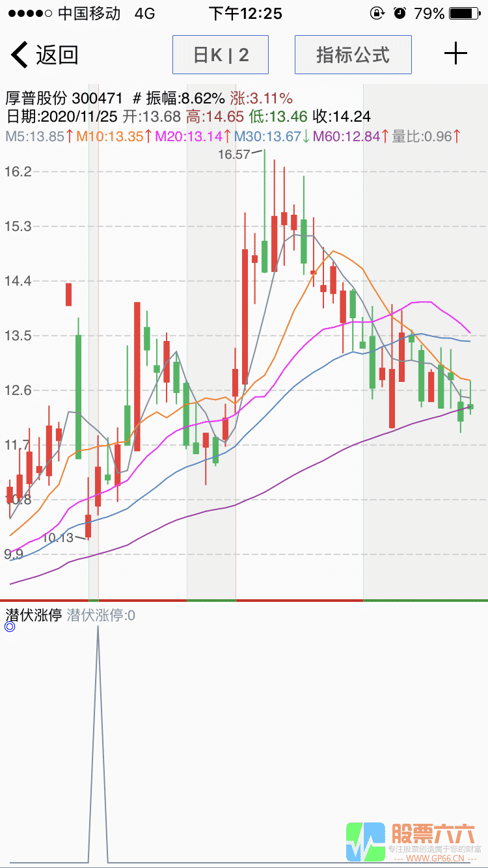Click the 11.7 price axis label
The height and width of the screenshot is (868, 488).
pyautogui.click(x=18, y=445)
